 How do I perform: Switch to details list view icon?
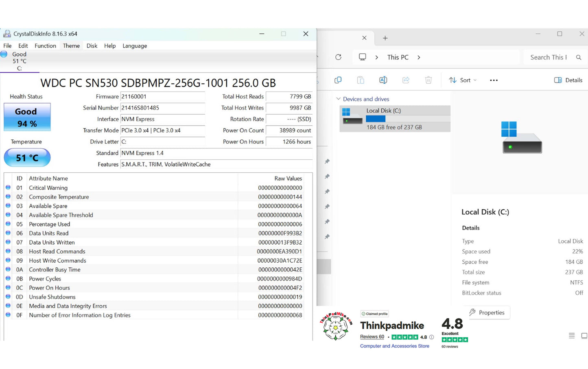pyautogui.click(x=572, y=335)
